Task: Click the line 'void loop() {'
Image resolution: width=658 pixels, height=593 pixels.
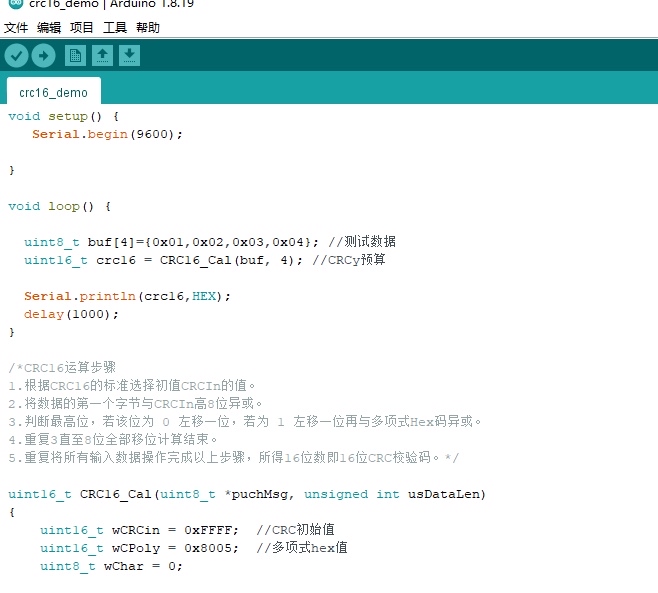Action: pos(59,206)
